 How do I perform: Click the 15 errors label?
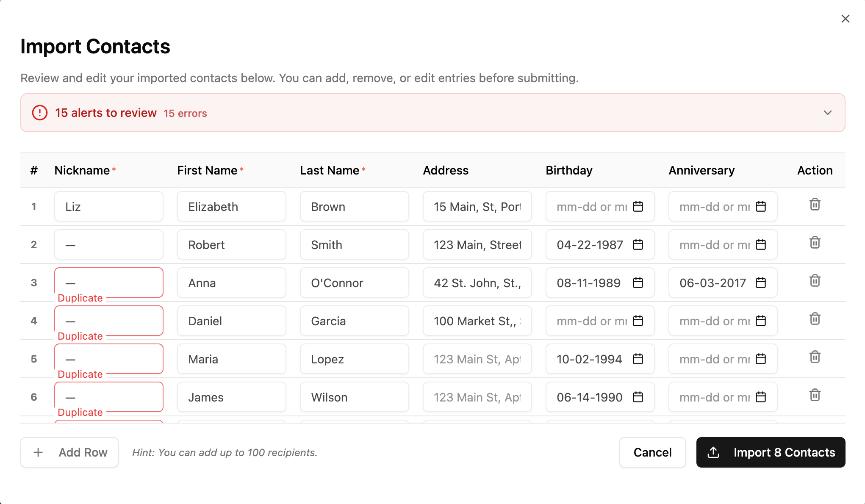(x=185, y=114)
